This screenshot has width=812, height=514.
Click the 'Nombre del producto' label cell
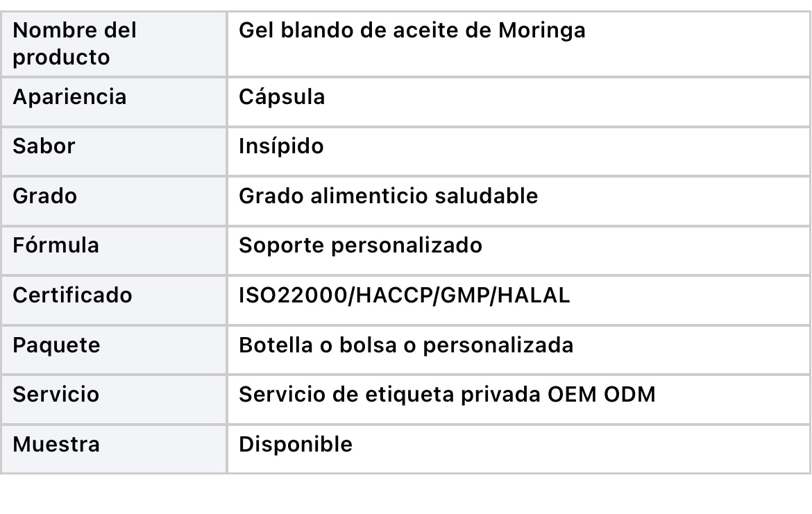click(x=114, y=44)
